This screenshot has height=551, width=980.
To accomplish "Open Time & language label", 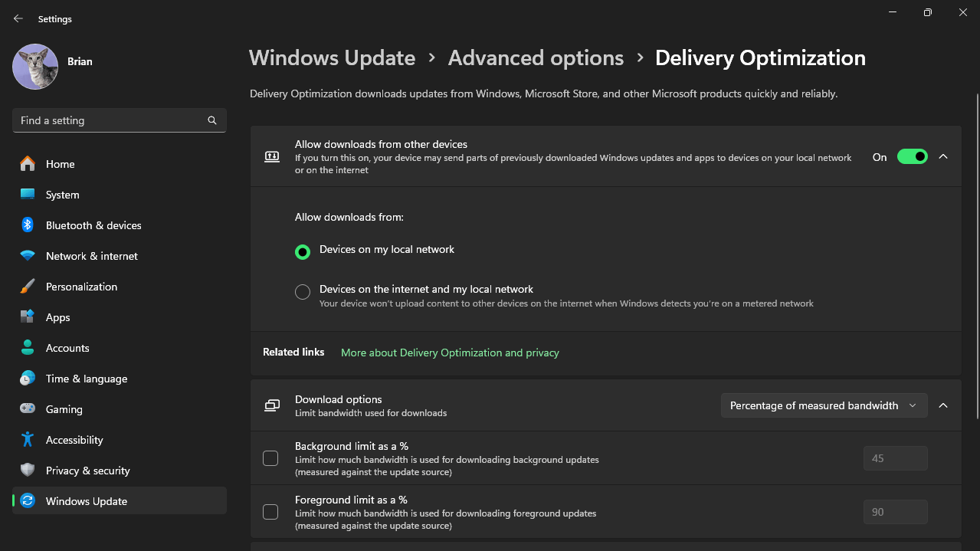I will [x=87, y=379].
